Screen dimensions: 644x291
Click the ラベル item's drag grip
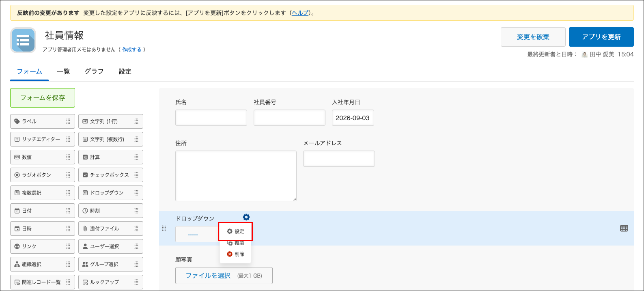pos(68,121)
